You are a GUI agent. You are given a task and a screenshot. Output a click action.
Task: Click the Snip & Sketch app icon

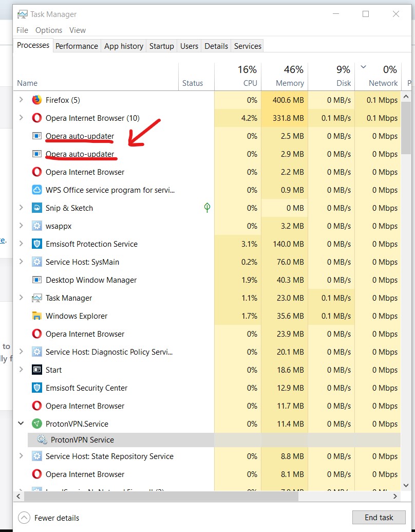[37, 208]
